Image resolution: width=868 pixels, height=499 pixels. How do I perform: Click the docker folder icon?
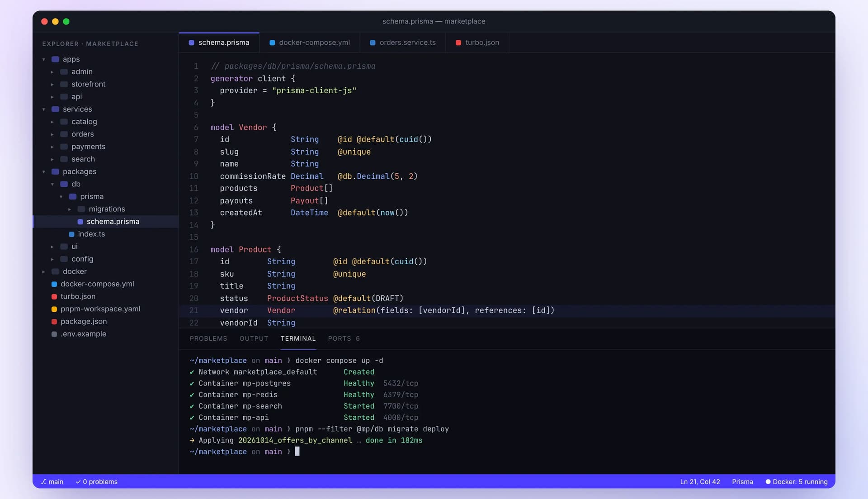[x=55, y=271]
